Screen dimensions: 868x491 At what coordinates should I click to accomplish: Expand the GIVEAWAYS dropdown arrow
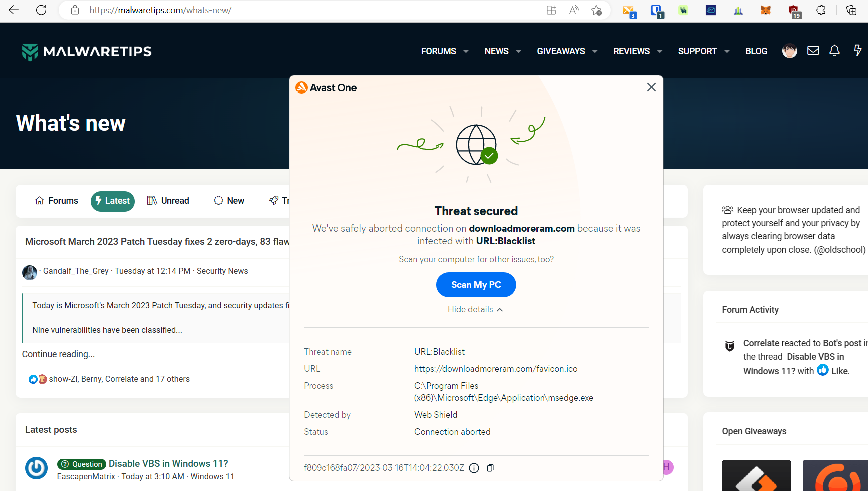coord(595,51)
